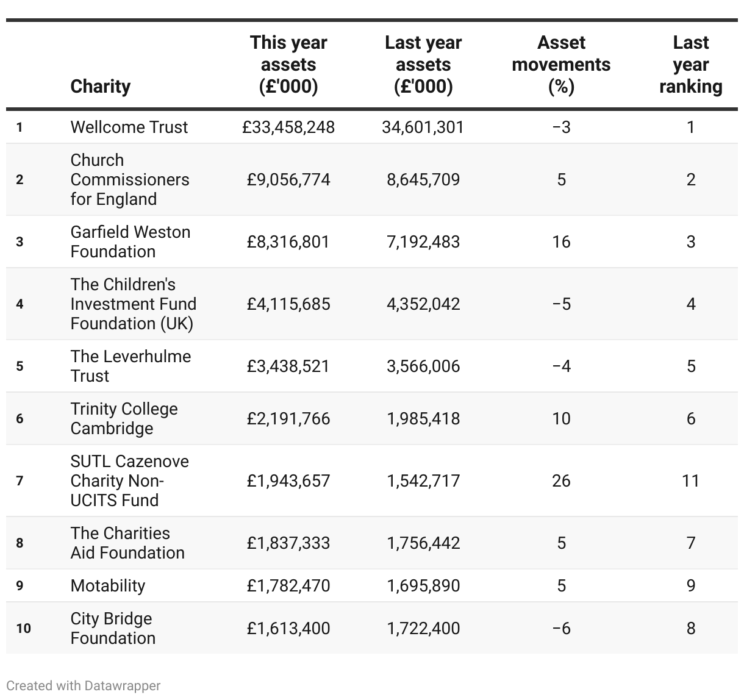Click the This year assets column header
This screenshot has height=700, width=744.
click(x=288, y=65)
